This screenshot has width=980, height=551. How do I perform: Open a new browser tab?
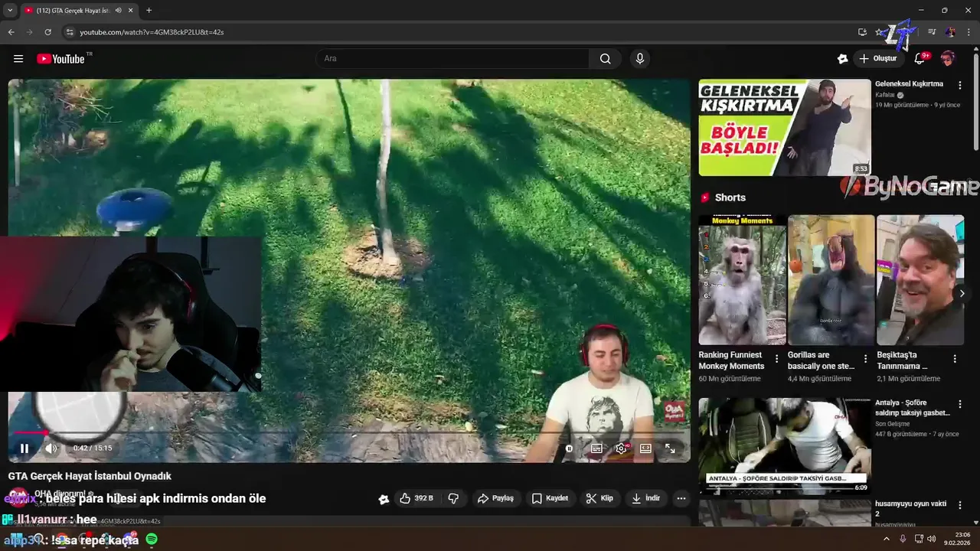click(149, 11)
